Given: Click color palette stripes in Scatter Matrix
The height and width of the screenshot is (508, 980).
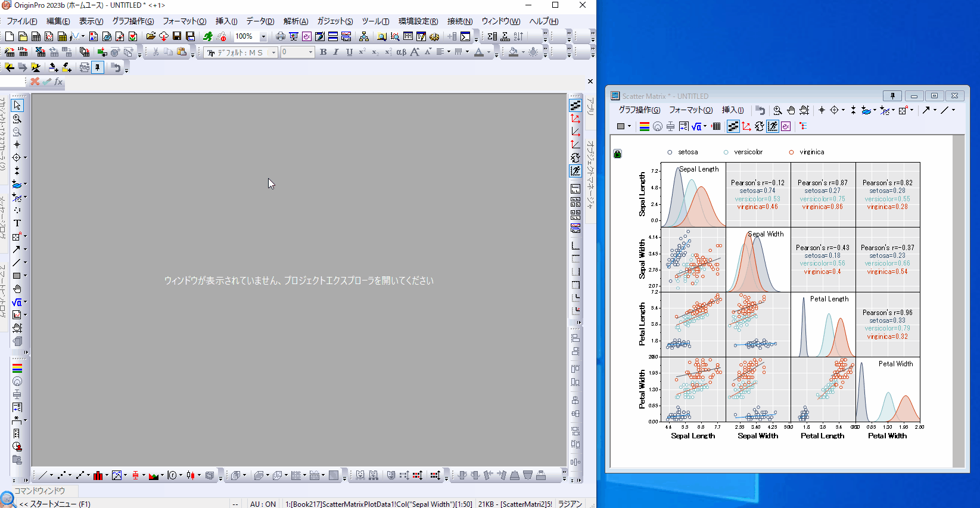Looking at the screenshot, I should pos(644,126).
